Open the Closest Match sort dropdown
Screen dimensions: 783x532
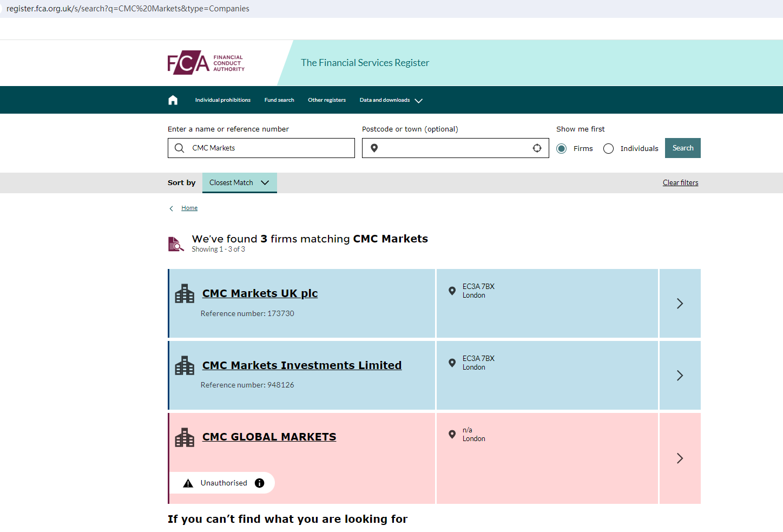click(239, 183)
